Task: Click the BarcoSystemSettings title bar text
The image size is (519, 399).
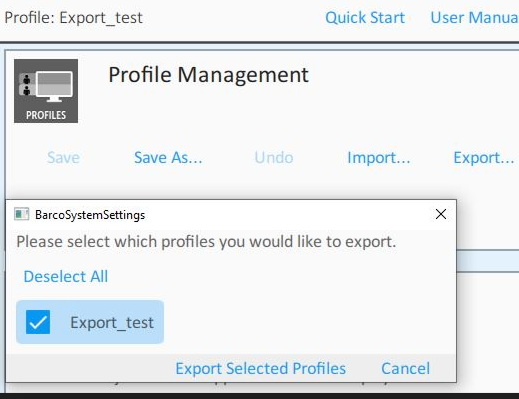Action: 90,215
